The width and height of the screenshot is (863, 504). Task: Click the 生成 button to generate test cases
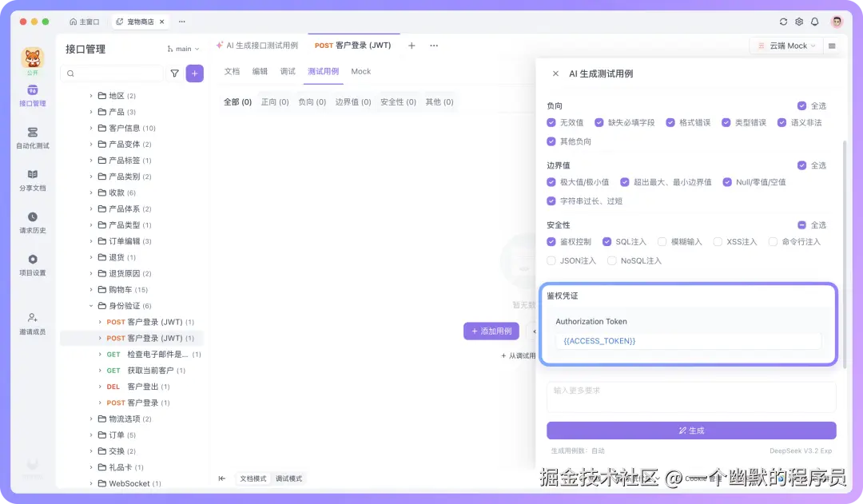[x=690, y=431]
